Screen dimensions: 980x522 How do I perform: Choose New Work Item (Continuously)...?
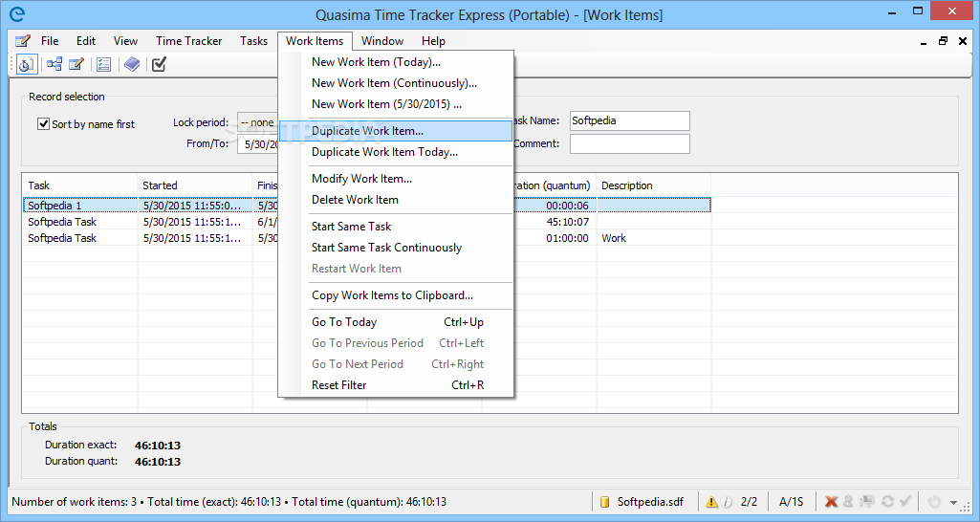[396, 83]
